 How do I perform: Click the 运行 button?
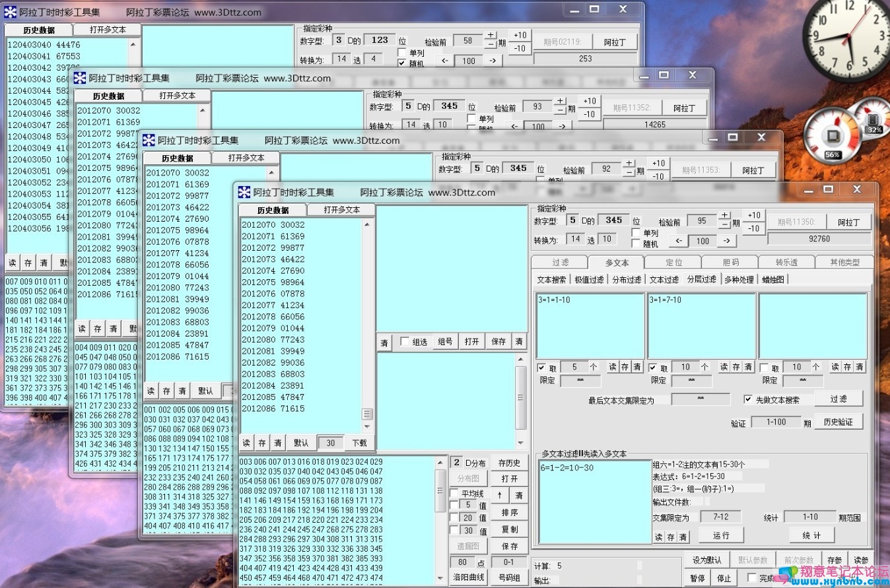click(722, 535)
